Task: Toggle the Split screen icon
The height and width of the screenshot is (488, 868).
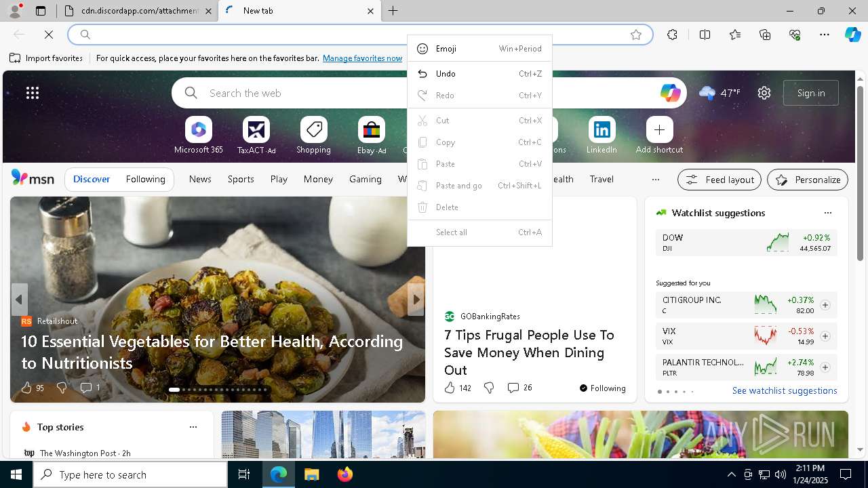Action: coord(705,35)
